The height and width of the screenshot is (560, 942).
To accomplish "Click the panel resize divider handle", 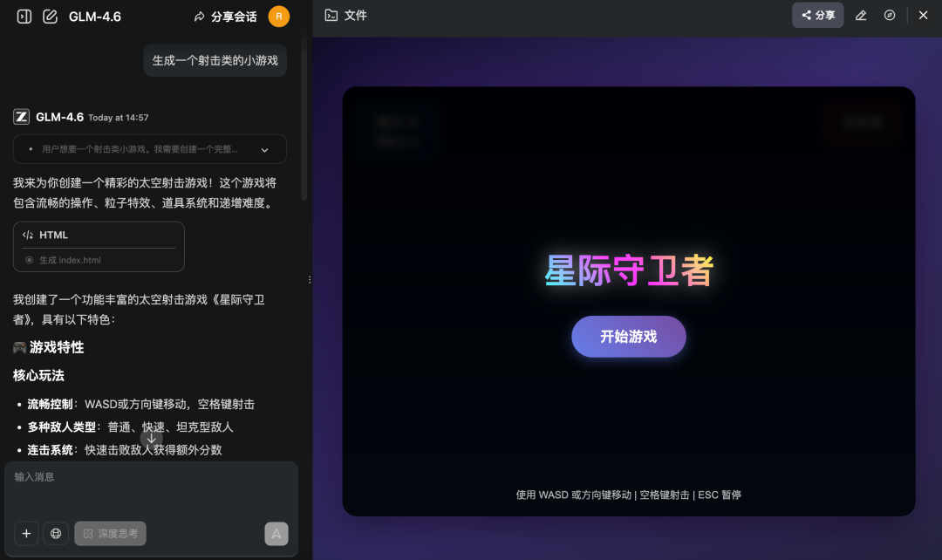I will coord(310,280).
